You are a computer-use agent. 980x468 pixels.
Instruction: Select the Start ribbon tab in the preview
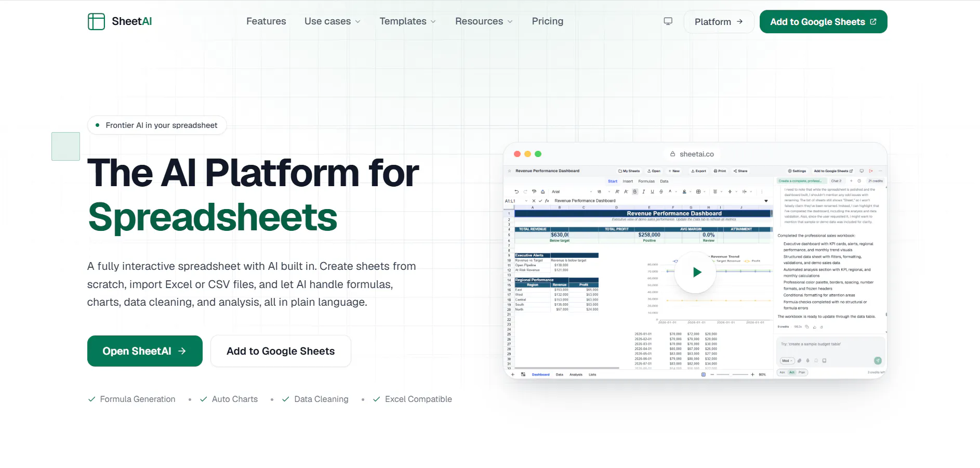[613, 181]
